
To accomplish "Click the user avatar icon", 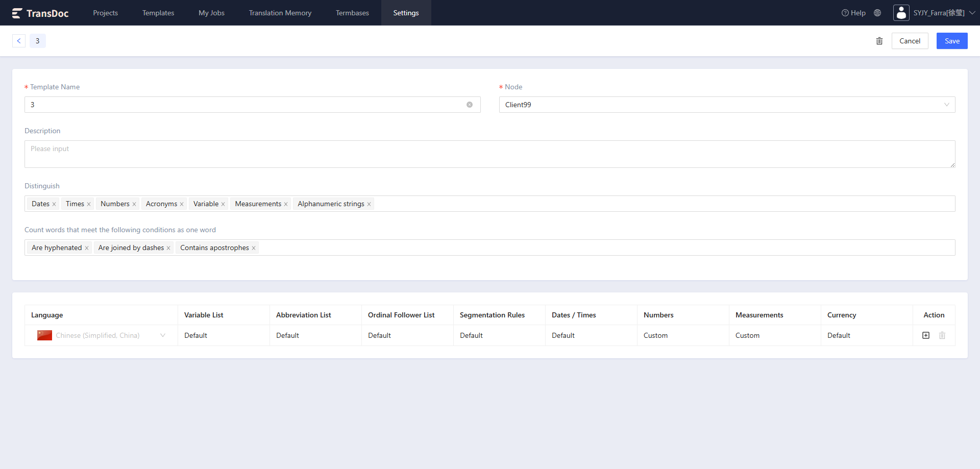I will click(x=901, y=13).
